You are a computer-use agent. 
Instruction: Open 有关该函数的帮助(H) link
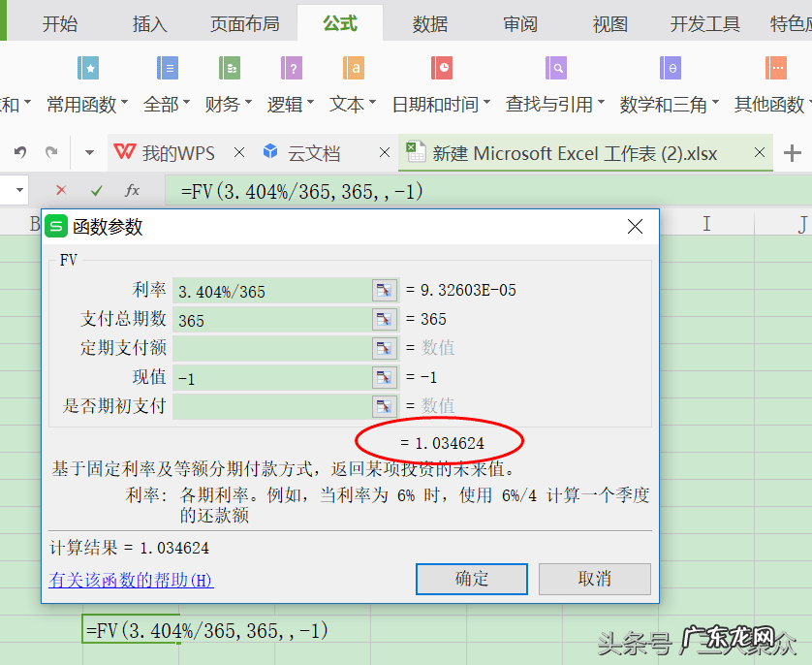pyautogui.click(x=131, y=580)
